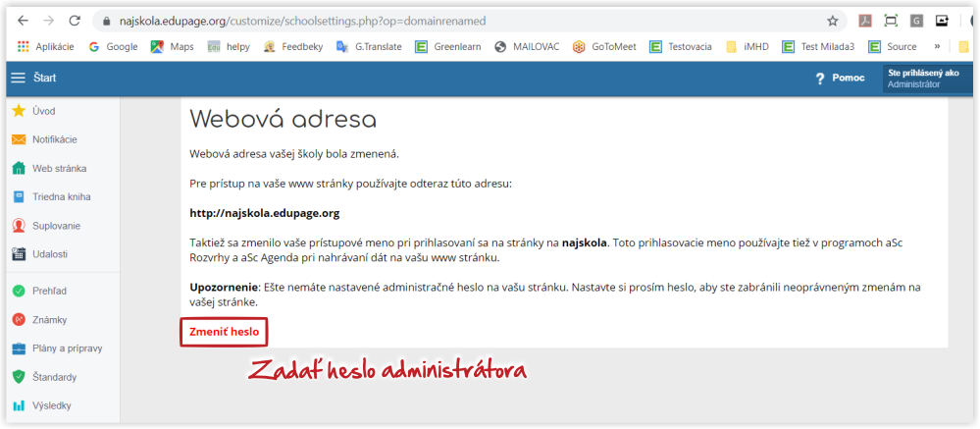Click the Web stránka school icon
Screen dimensions: 980x429
coord(18,168)
